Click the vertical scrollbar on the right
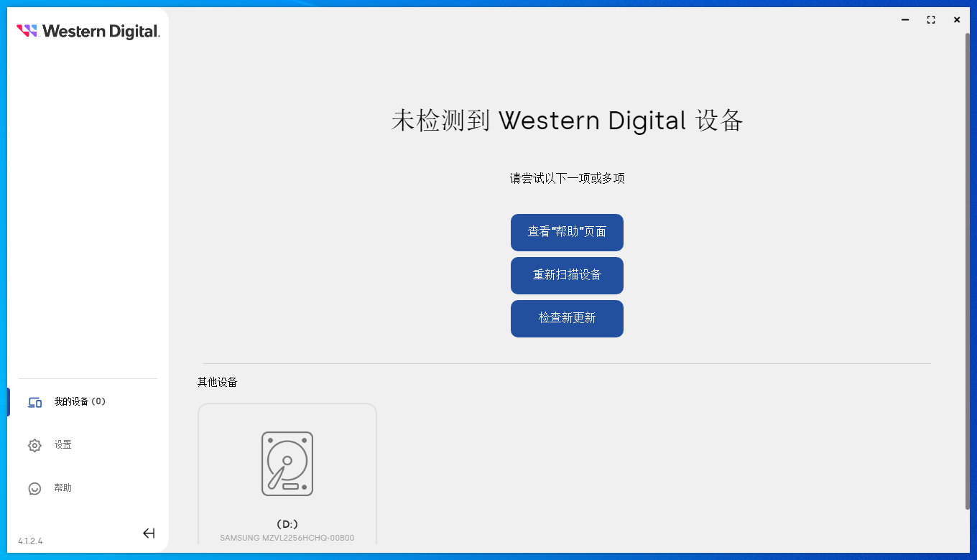The height and width of the screenshot is (560, 977). click(967, 273)
